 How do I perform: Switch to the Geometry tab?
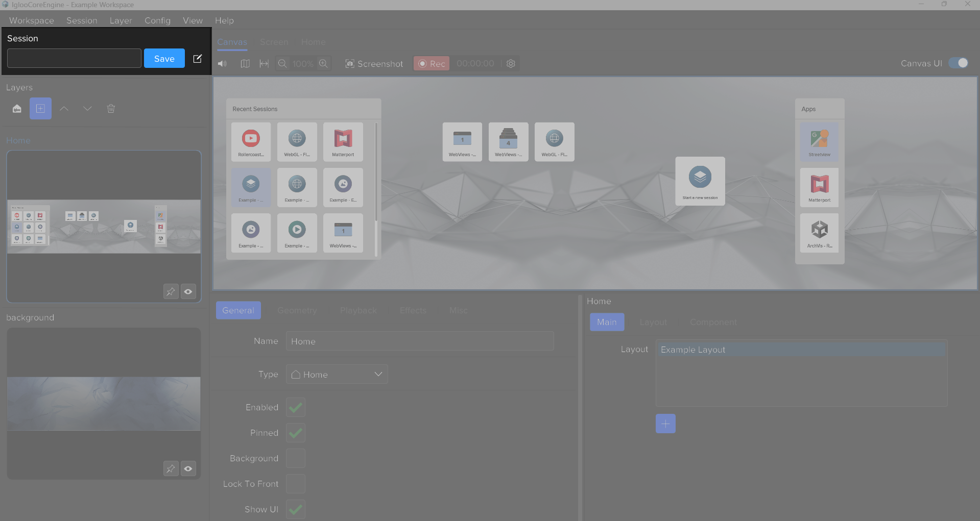click(x=297, y=310)
